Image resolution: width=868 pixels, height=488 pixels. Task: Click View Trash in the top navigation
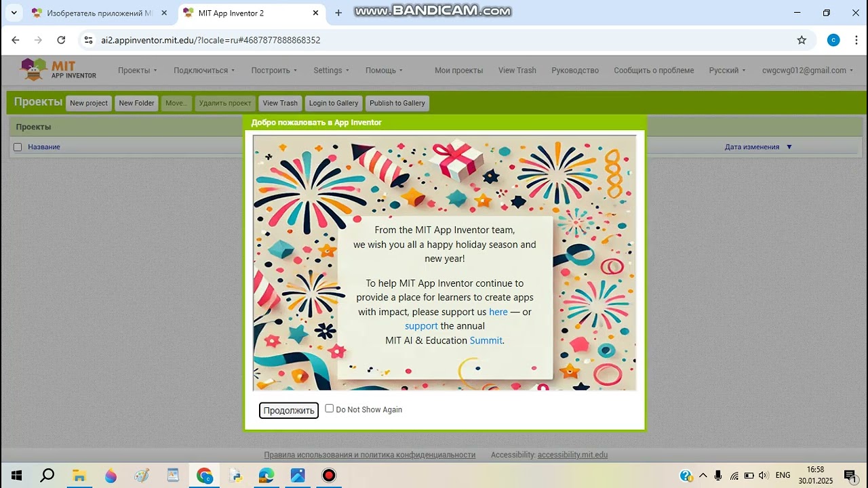click(517, 70)
